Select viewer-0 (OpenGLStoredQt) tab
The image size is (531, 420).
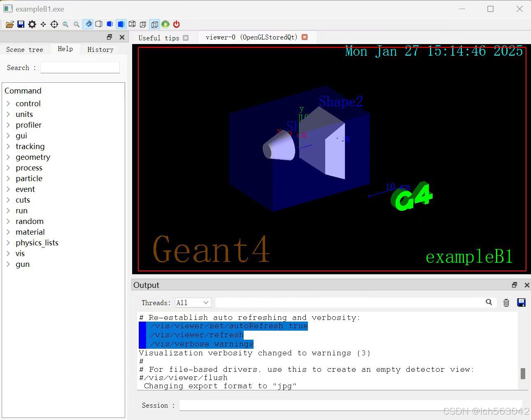[252, 37]
